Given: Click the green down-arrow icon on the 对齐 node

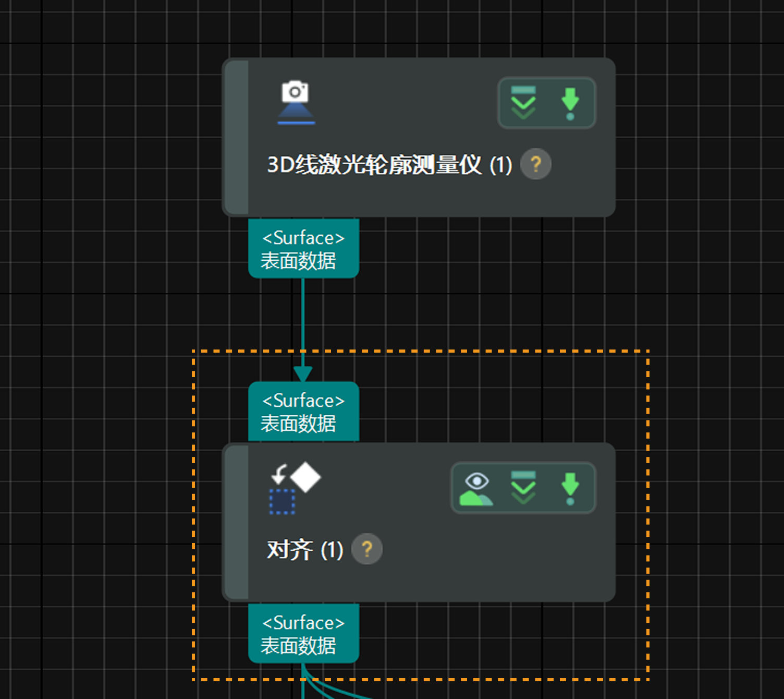Looking at the screenshot, I should click(x=570, y=488).
